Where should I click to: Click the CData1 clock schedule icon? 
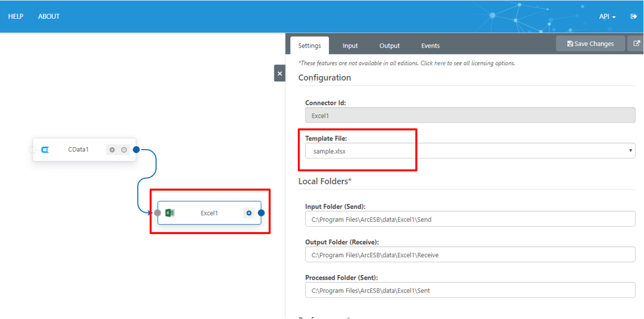pyautogui.click(x=124, y=150)
